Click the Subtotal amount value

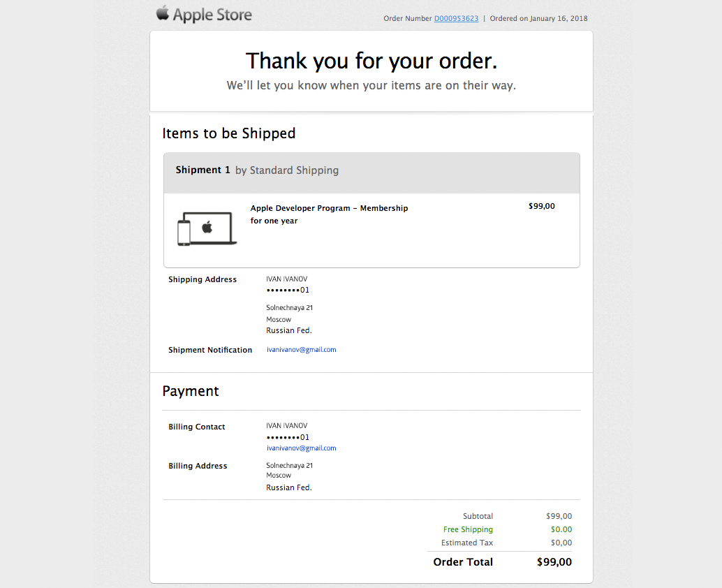[559, 516]
